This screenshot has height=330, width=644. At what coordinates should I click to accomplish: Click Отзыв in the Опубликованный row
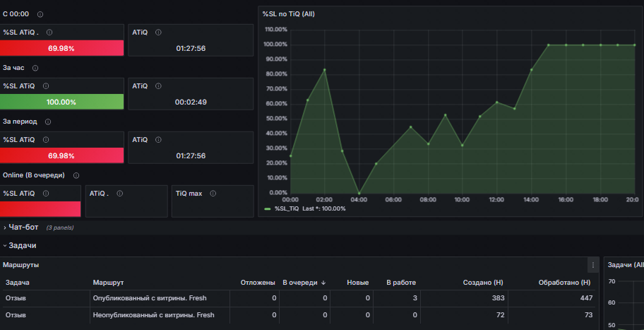point(16,298)
